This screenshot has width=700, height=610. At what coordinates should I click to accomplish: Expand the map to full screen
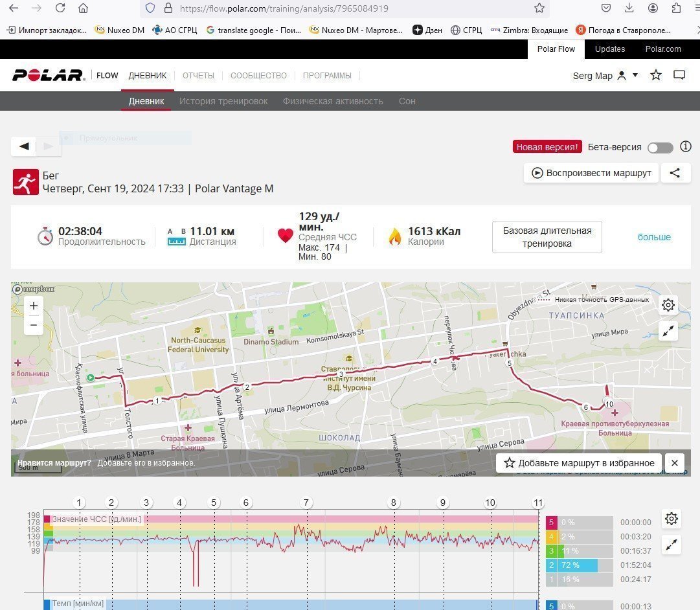[668, 331]
